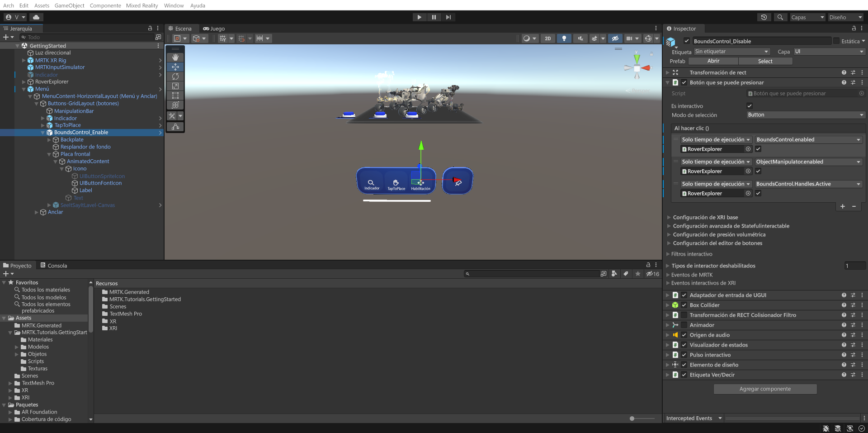Switch to the Consola tab
Screen dimensions: 868x433
tap(57, 266)
